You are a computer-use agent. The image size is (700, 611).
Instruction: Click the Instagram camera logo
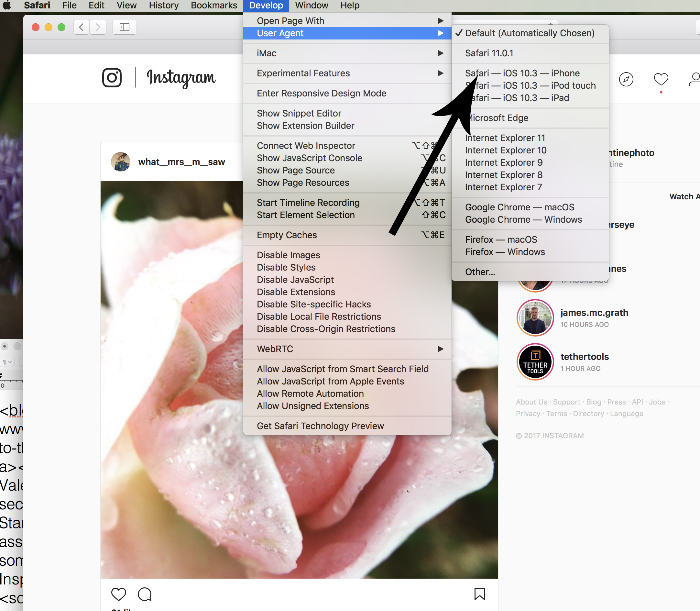tap(112, 78)
